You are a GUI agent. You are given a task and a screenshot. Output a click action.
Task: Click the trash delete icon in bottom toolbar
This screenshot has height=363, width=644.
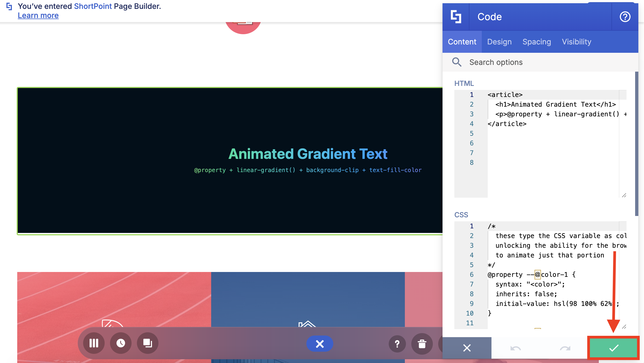(x=422, y=344)
